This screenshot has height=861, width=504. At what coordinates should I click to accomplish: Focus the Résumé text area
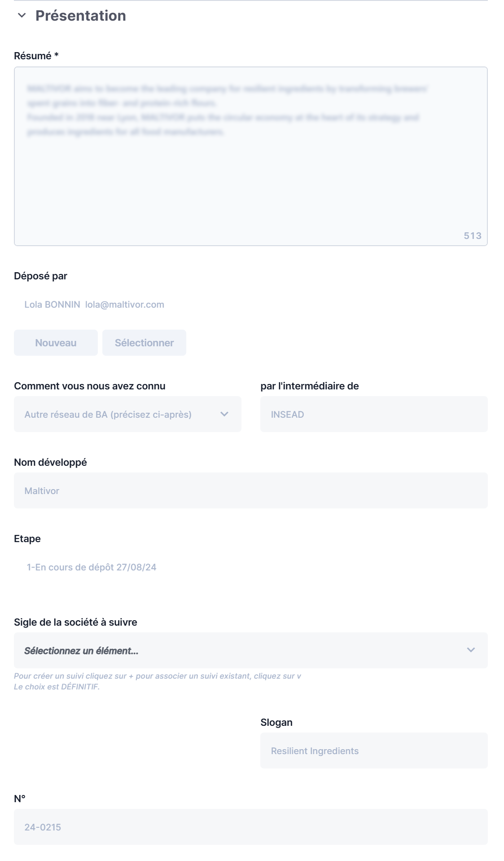click(x=250, y=171)
